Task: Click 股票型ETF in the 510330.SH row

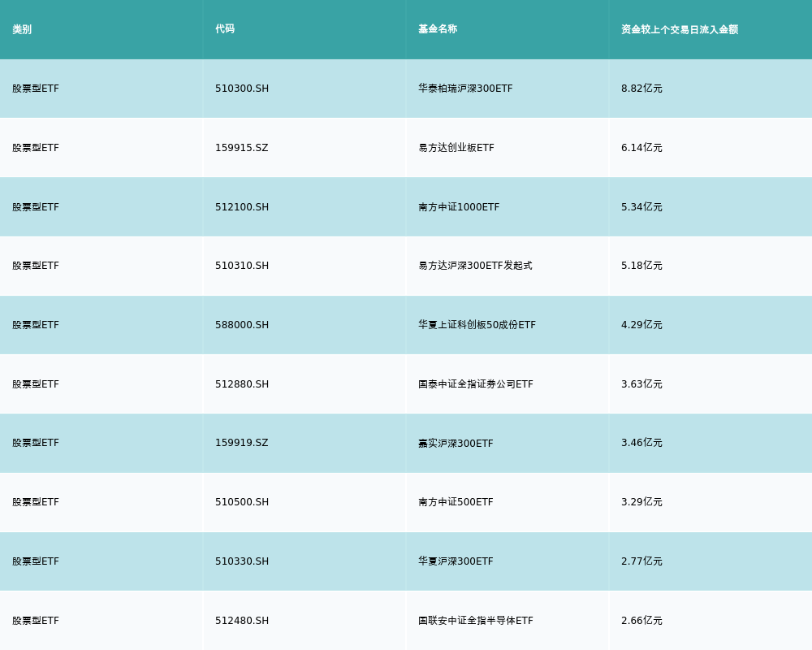Action: tap(36, 562)
